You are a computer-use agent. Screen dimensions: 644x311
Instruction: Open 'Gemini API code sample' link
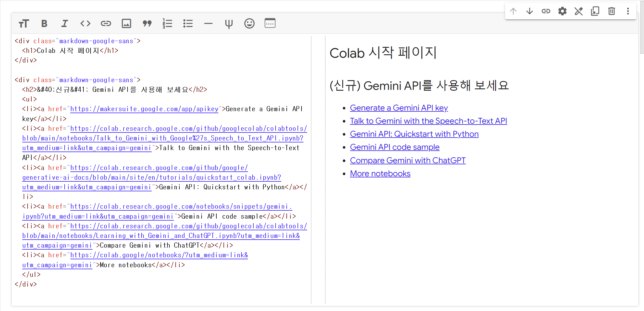point(395,147)
